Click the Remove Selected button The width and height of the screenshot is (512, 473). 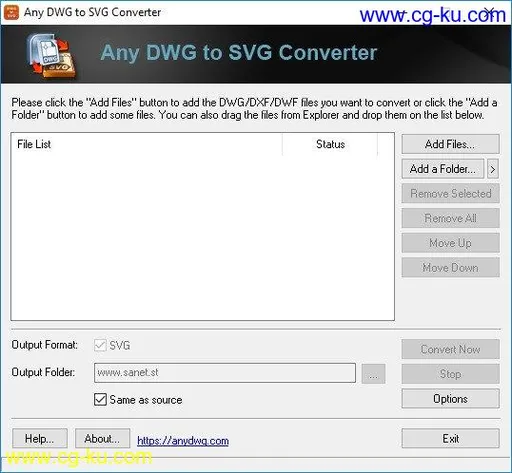click(x=450, y=193)
